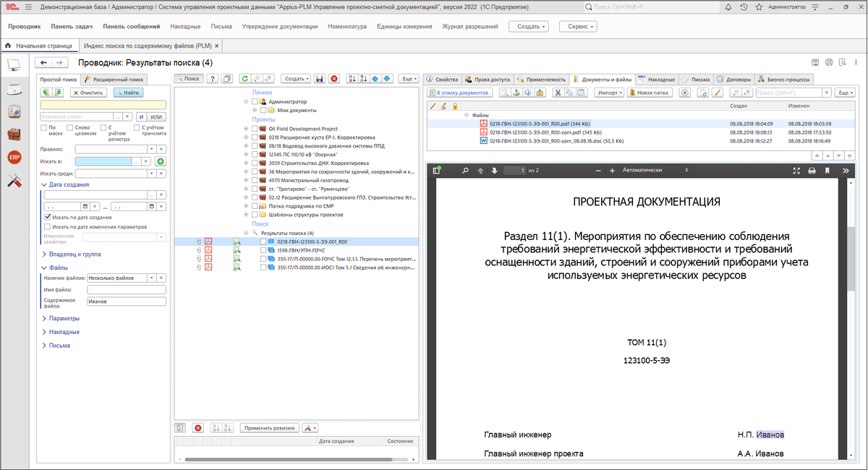Click the Новая папка button

click(x=650, y=93)
